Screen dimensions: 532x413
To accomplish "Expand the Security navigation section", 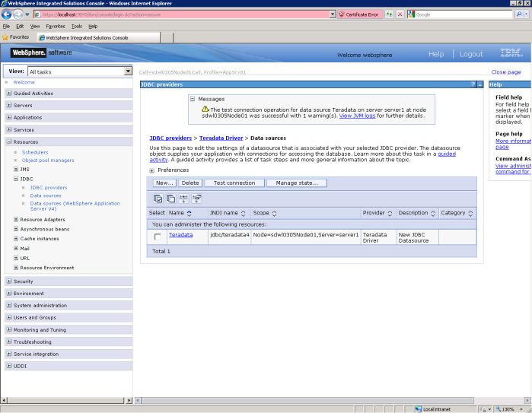I will pyautogui.click(x=9, y=281).
